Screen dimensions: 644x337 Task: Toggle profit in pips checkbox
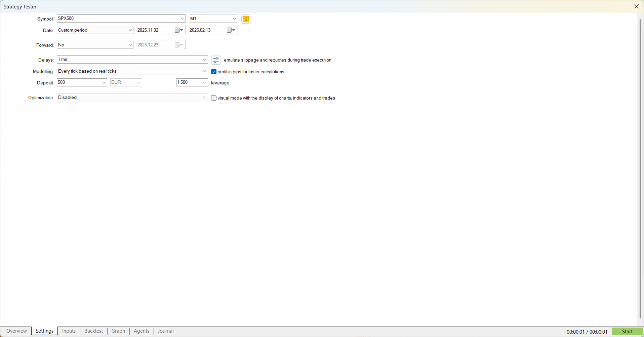214,72
